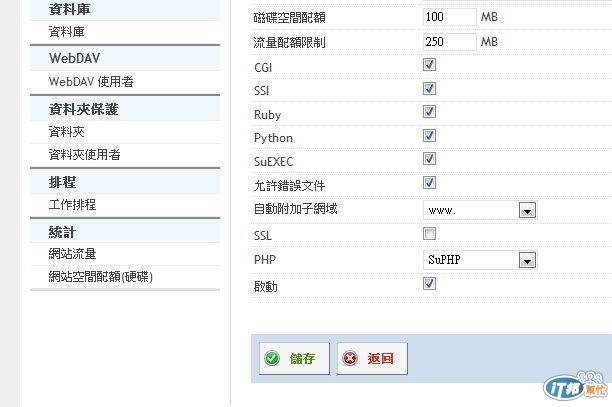Open 網站流量 statistics item
The image size is (612, 407).
(72, 254)
